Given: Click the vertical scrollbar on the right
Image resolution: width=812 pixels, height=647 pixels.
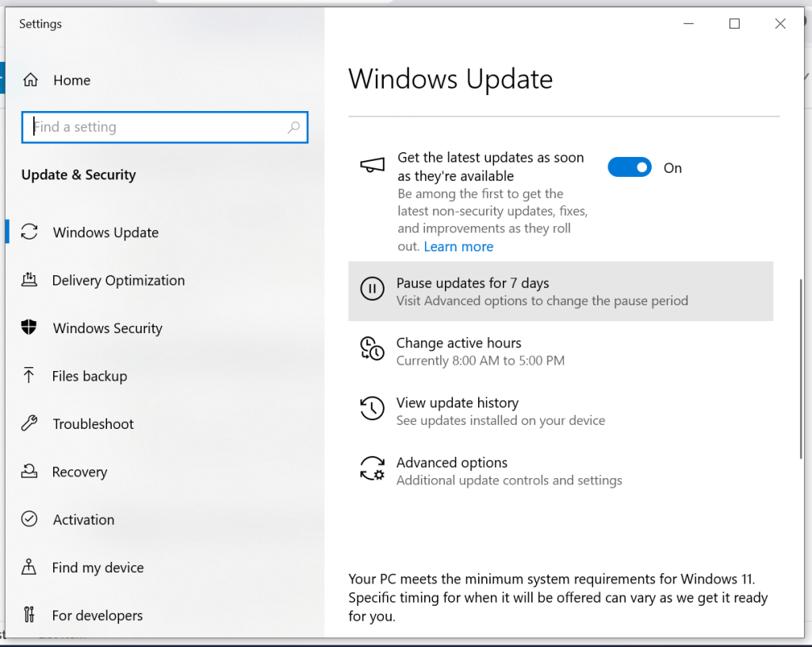Looking at the screenshot, I should pyautogui.click(x=800, y=369).
